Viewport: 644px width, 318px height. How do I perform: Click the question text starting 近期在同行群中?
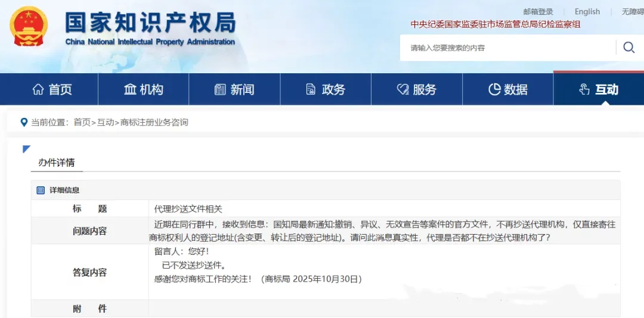coord(382,231)
